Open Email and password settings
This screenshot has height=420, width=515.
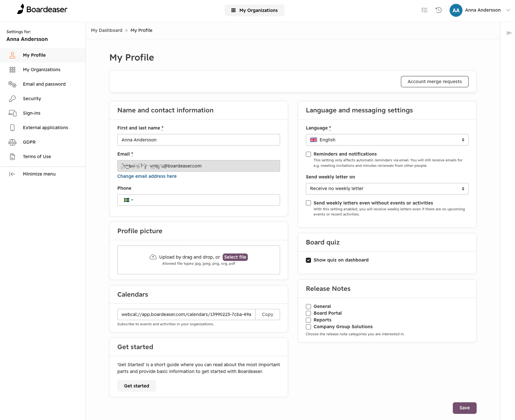click(43, 84)
